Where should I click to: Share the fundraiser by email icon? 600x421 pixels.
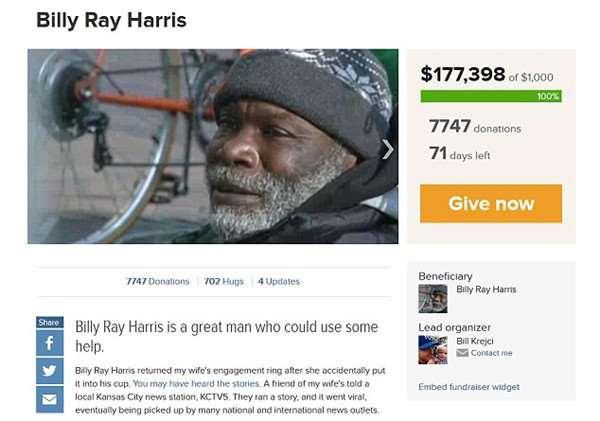click(x=50, y=400)
